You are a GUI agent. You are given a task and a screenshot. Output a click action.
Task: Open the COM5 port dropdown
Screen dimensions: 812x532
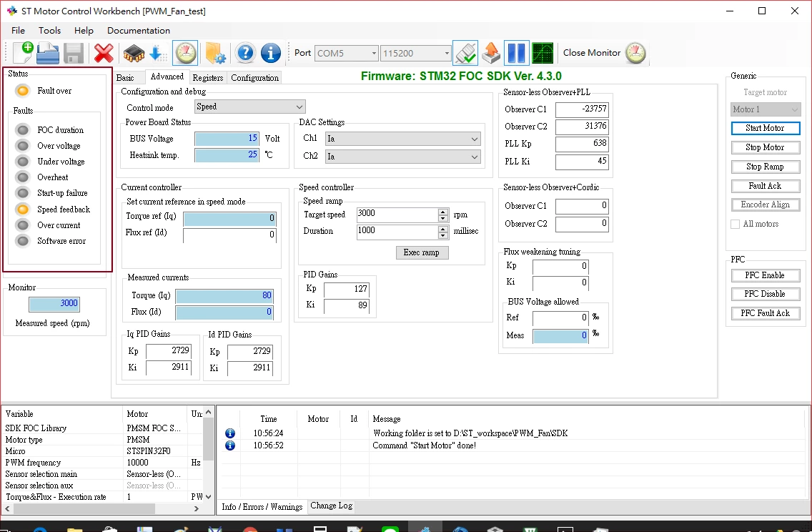point(346,53)
